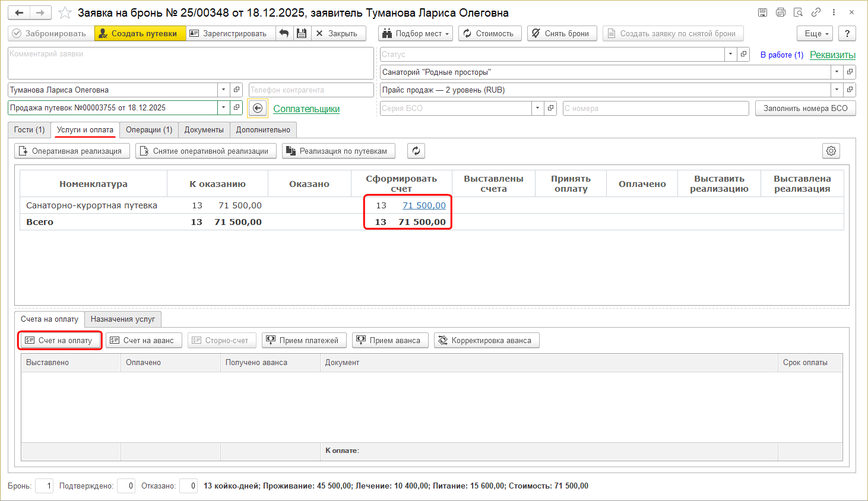
Task: Focus the С номера field
Action: tap(655, 108)
